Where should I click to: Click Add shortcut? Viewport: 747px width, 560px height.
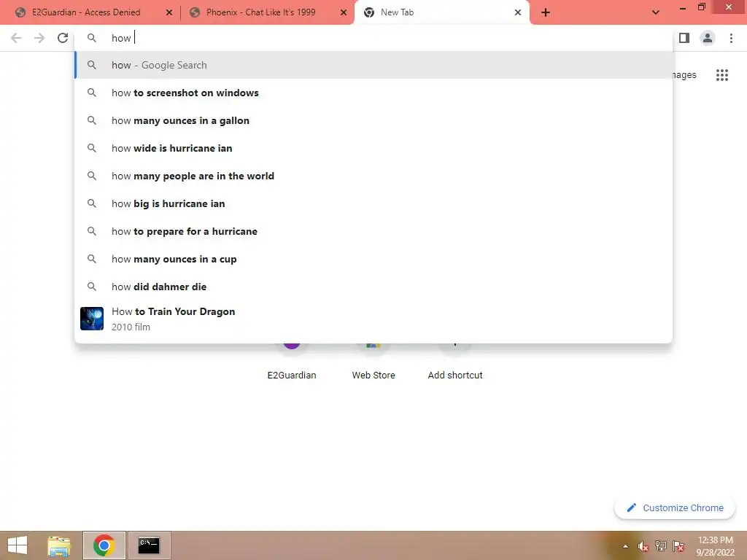[455, 365]
